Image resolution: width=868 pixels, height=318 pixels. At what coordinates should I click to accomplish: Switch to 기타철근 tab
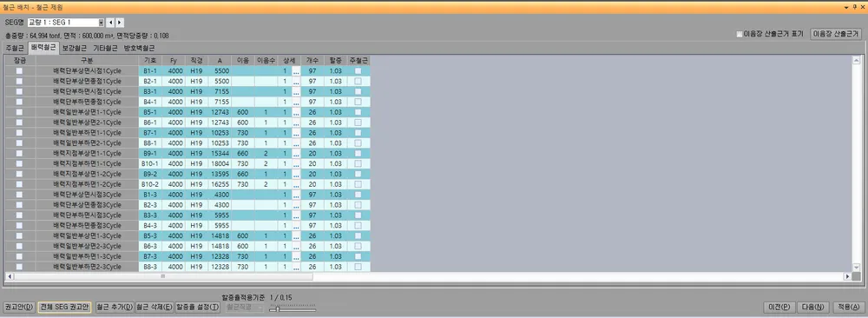point(105,48)
